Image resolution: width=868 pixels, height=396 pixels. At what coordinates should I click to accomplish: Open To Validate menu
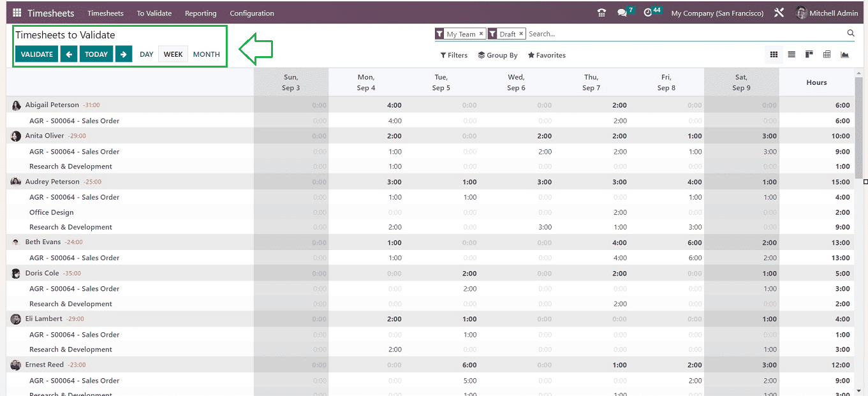coord(154,13)
